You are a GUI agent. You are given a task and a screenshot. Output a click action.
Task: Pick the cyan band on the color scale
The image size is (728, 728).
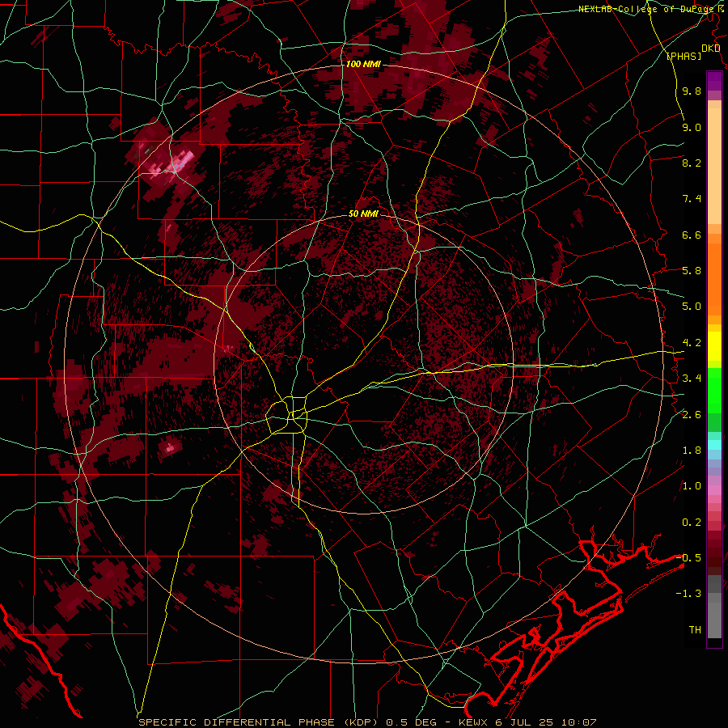[x=714, y=444]
